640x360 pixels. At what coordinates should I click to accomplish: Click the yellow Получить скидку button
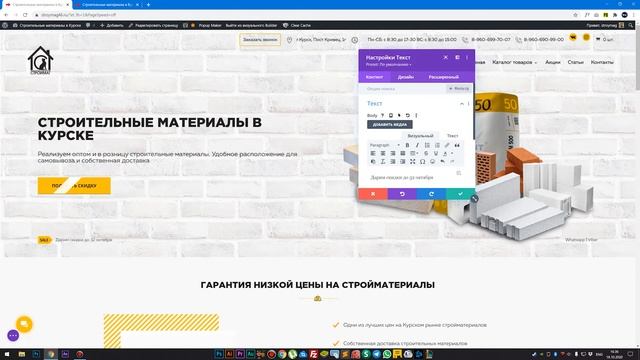74,186
